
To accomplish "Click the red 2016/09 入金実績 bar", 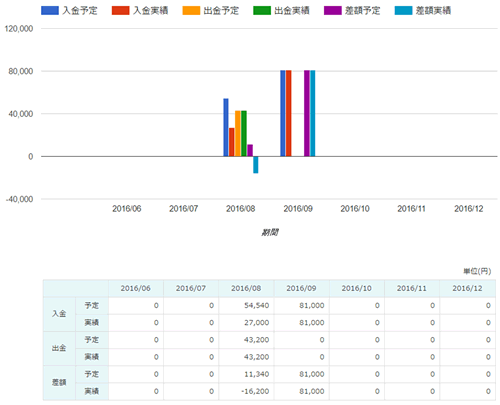I will [x=289, y=113].
